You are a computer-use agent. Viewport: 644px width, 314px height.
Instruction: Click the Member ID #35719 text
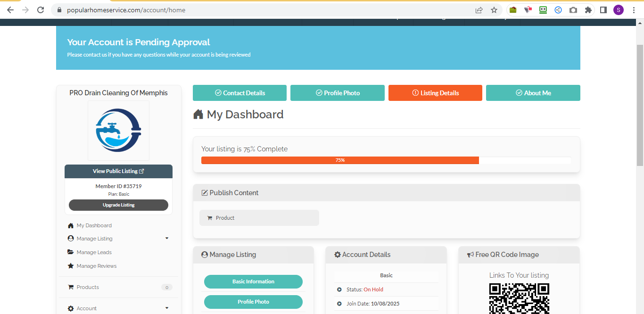click(x=118, y=186)
